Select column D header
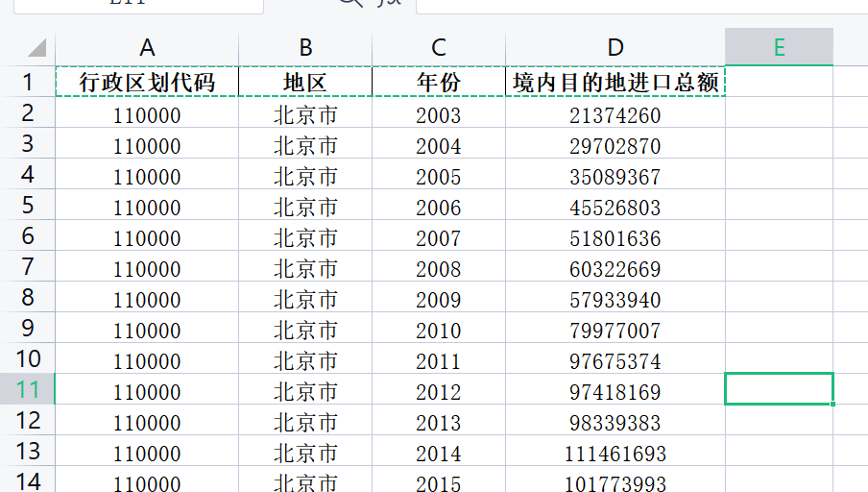 (x=615, y=47)
